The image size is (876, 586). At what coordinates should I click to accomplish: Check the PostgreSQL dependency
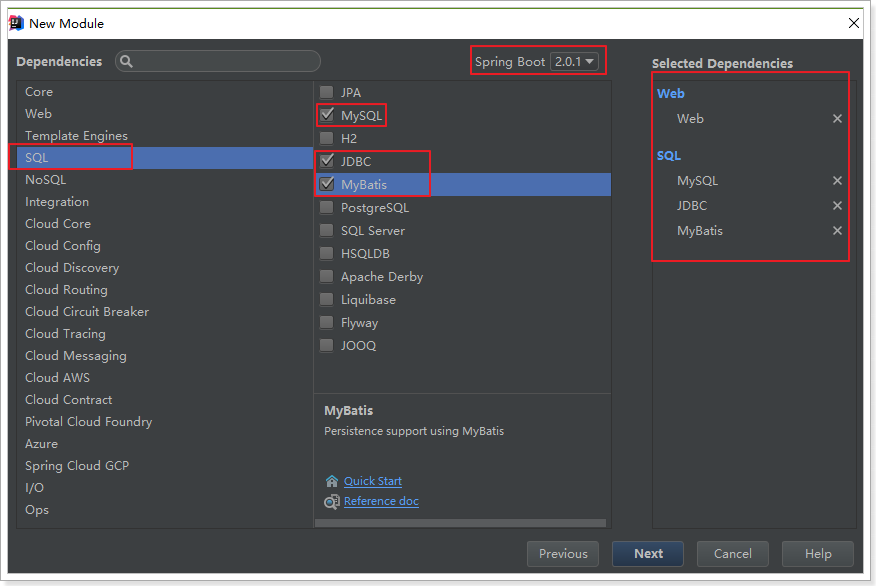tap(327, 207)
